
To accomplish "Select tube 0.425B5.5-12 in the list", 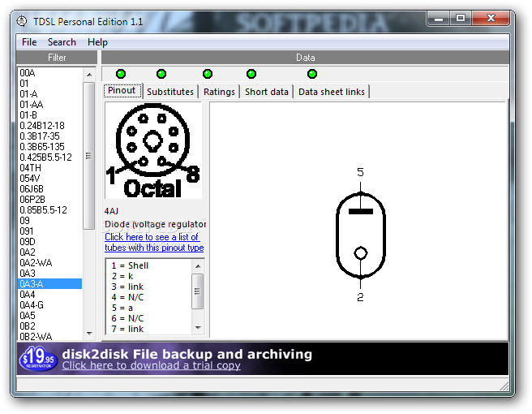I will tap(50, 157).
